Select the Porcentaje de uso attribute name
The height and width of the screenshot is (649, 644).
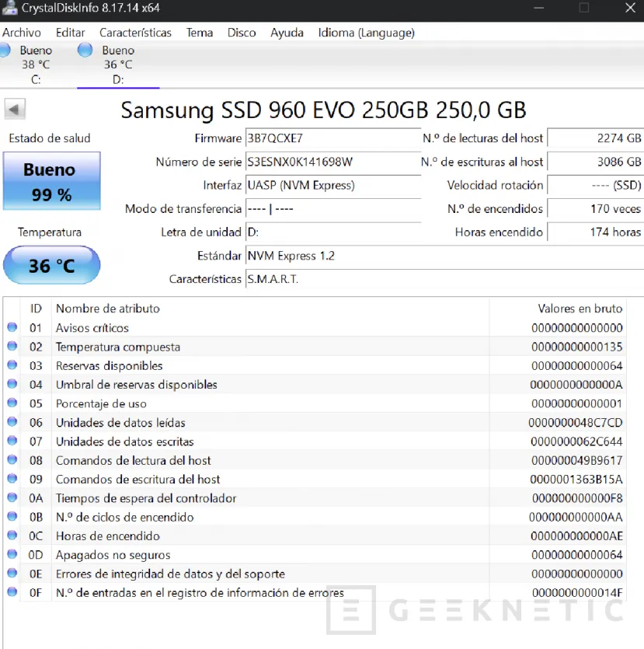[x=101, y=404]
